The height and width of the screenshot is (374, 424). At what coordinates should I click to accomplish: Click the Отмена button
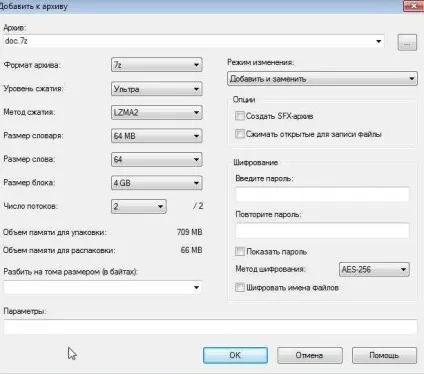coord(310,355)
